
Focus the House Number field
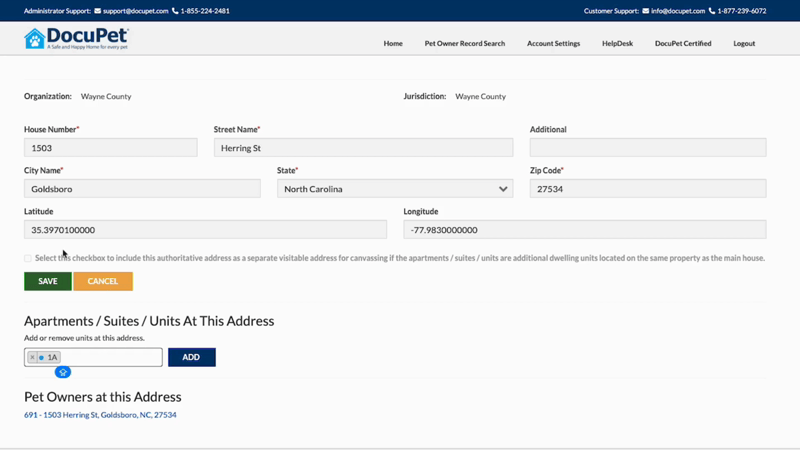coord(111,148)
